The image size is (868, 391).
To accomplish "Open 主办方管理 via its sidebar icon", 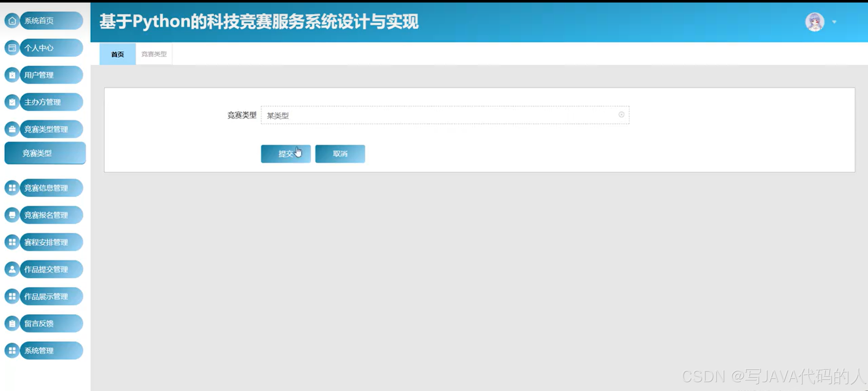I will [12, 102].
